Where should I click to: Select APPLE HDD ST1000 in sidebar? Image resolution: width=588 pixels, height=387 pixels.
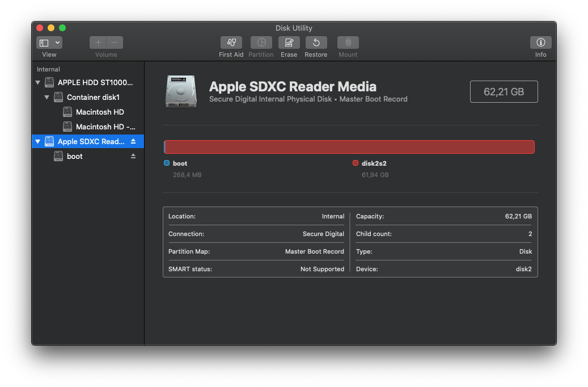pos(88,83)
